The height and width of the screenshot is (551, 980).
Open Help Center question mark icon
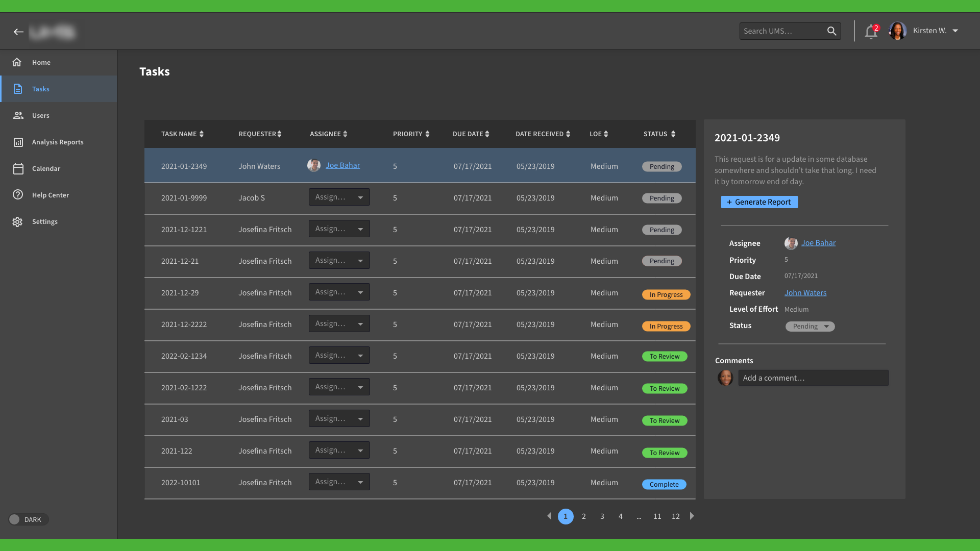[18, 195]
